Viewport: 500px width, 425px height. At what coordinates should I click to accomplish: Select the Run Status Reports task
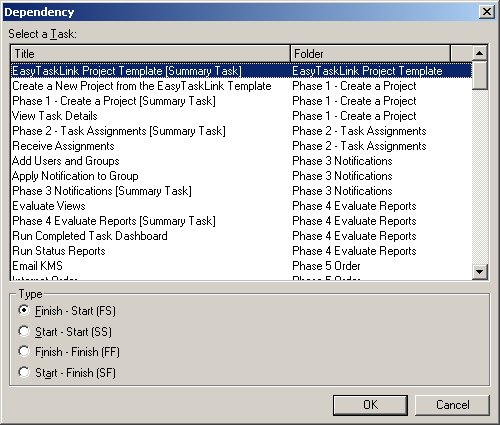coord(242,251)
